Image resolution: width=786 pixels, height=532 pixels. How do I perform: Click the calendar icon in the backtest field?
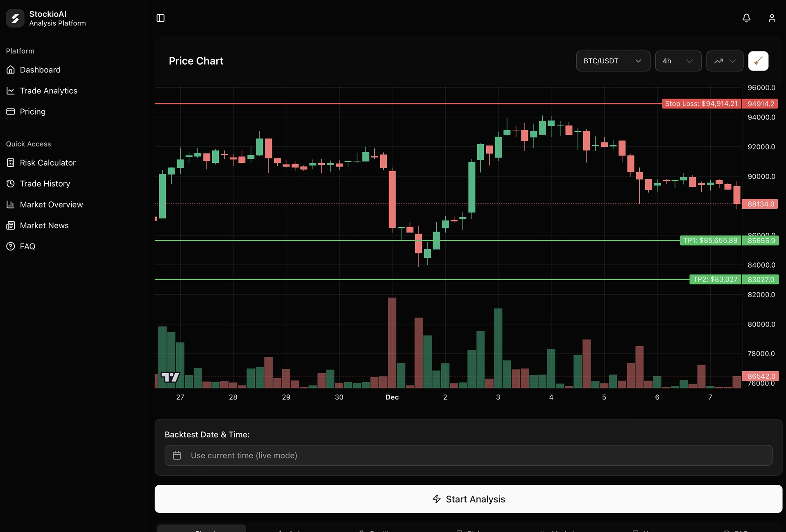[177, 455]
